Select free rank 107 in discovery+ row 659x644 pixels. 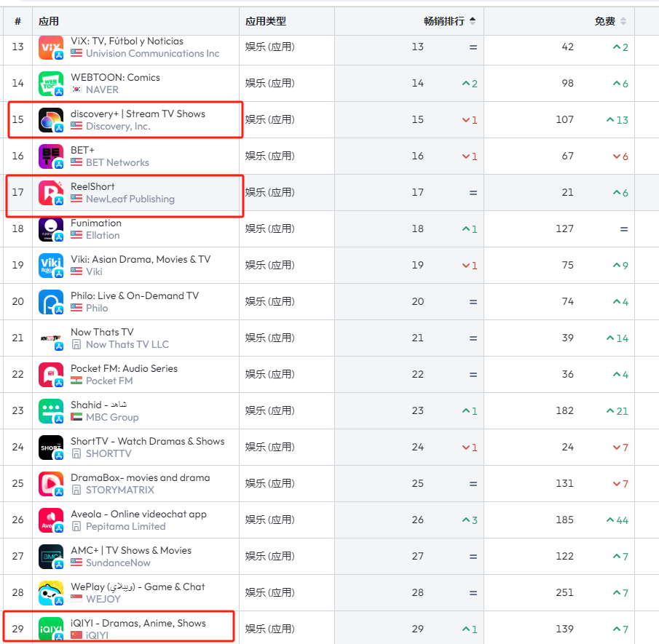pyautogui.click(x=564, y=120)
